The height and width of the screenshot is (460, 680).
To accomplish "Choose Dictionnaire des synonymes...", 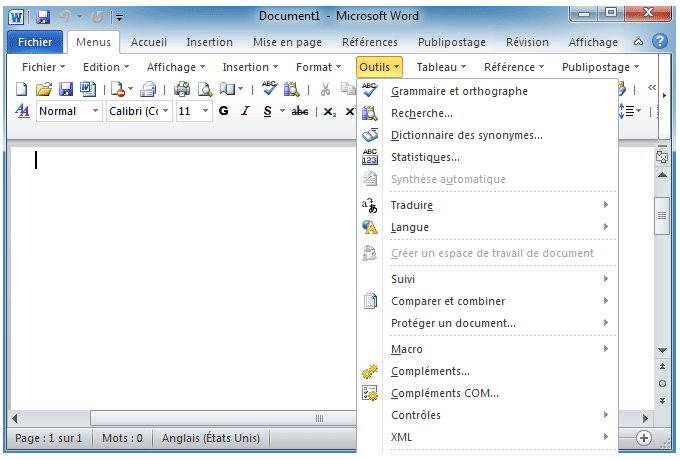I will [487, 135].
